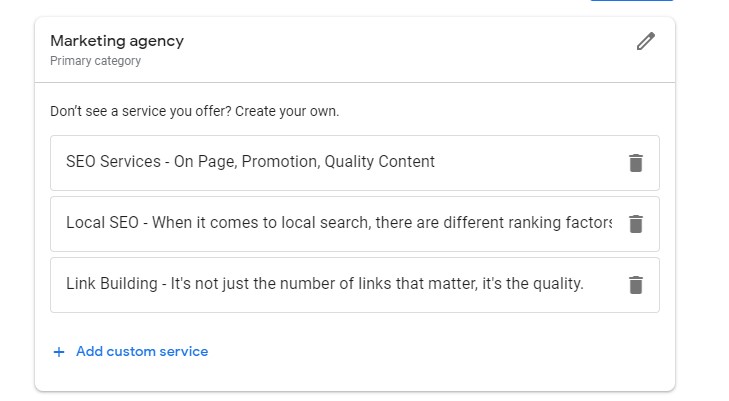Remove the Link Building service
This screenshot has width=729, height=401.
[635, 285]
